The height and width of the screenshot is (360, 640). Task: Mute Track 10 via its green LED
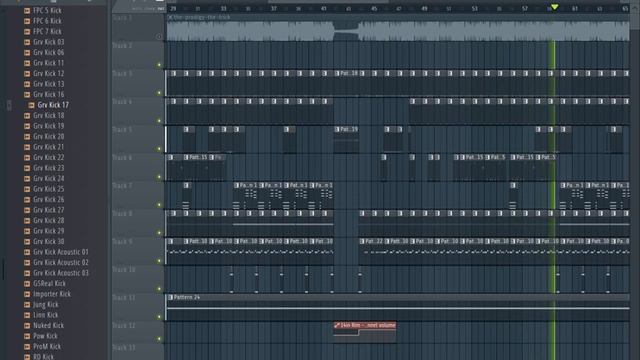pyautogui.click(x=159, y=289)
